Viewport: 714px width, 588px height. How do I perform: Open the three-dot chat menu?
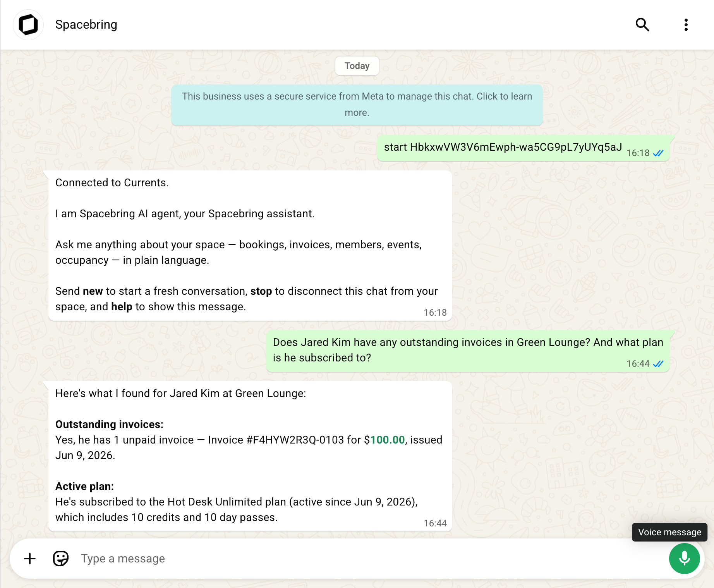tap(686, 25)
